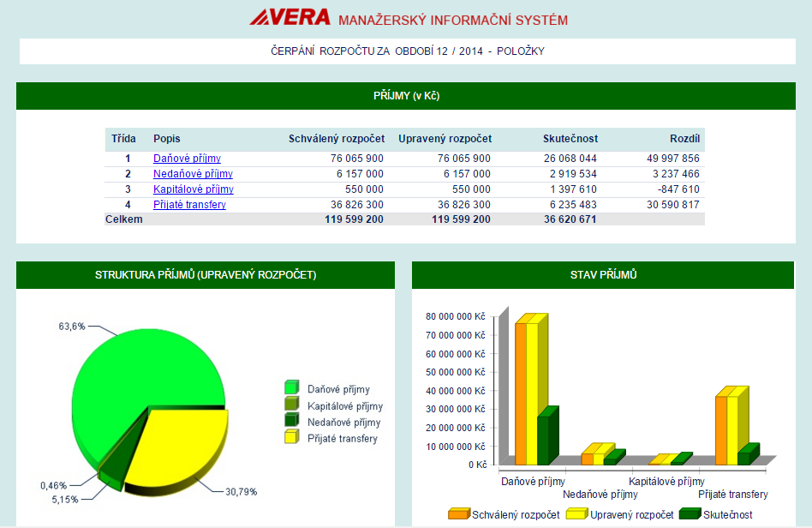Click the Kapitálové příjmy pie legend swatch
812x528 pixels.
tap(291, 405)
